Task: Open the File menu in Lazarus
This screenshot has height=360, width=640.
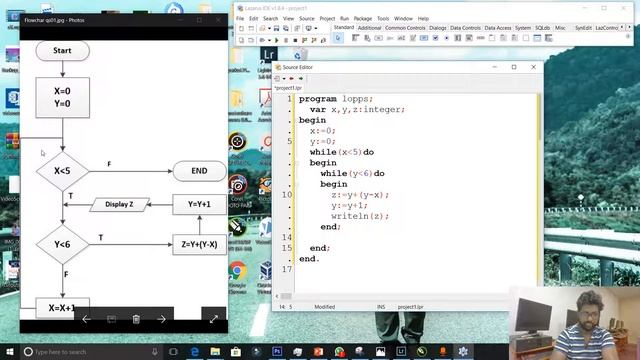Action: 240,19
